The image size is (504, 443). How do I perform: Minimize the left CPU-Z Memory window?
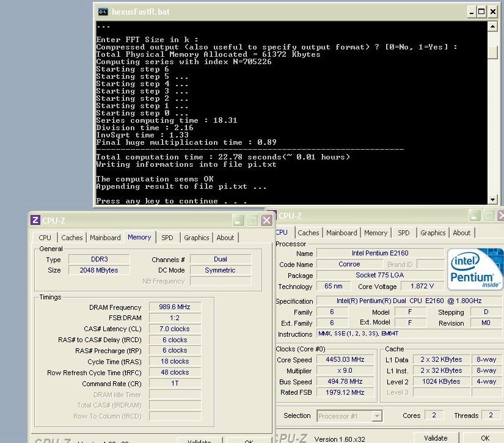[238, 221]
